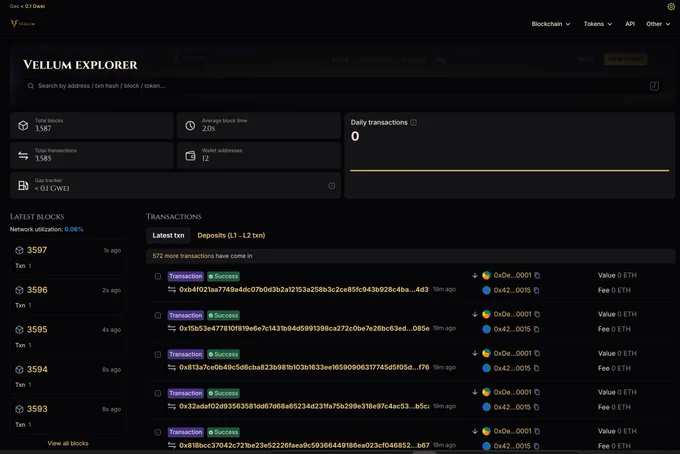Expand details for transaction 0x818bcc37

158,432
